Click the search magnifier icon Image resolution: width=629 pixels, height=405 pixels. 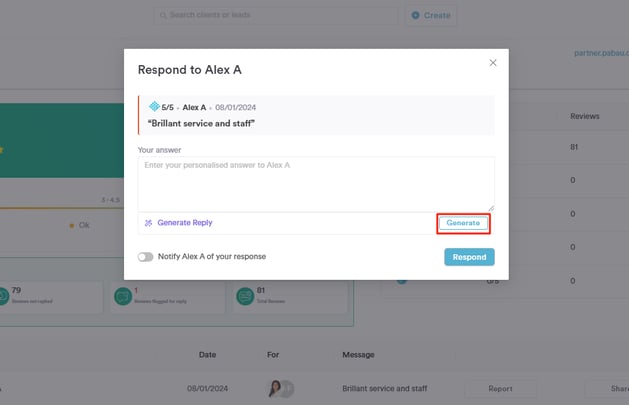click(x=163, y=15)
